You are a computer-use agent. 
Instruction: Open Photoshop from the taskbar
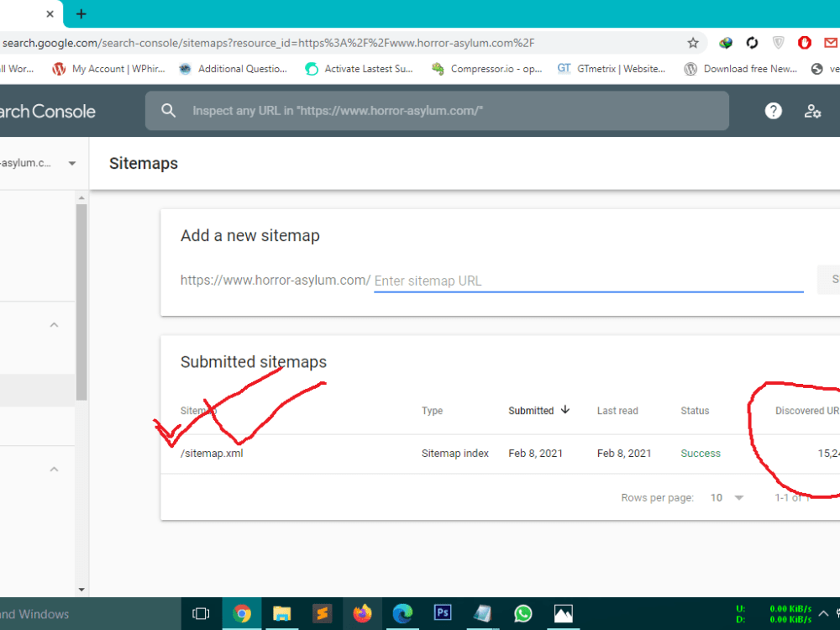443,613
